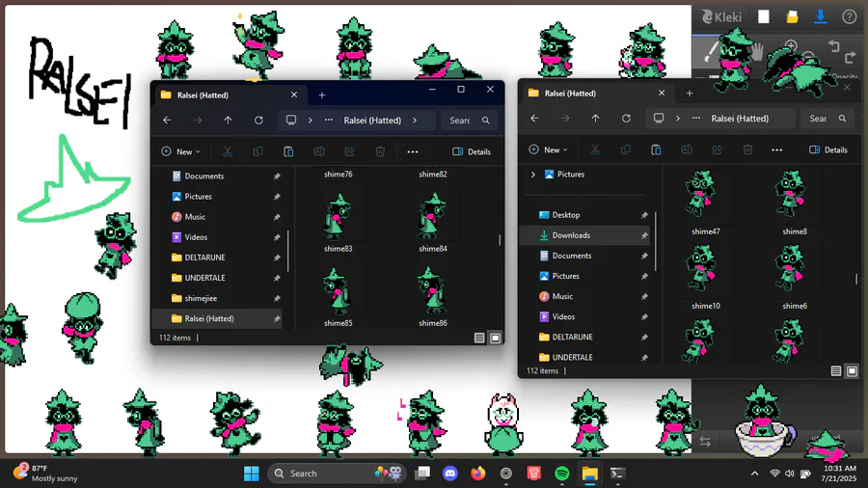The height and width of the screenshot is (488, 868).
Task: Unpin Pictures in left sidebar
Action: pyautogui.click(x=277, y=197)
